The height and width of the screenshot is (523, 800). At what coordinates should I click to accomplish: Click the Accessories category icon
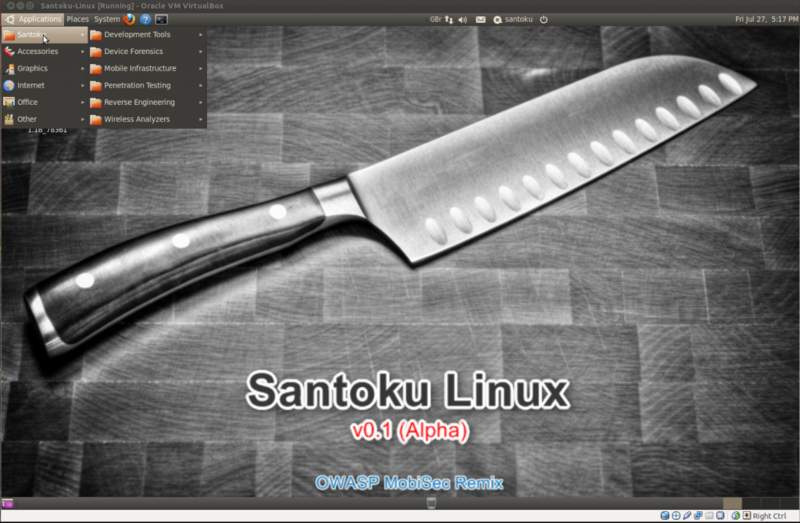coord(9,52)
